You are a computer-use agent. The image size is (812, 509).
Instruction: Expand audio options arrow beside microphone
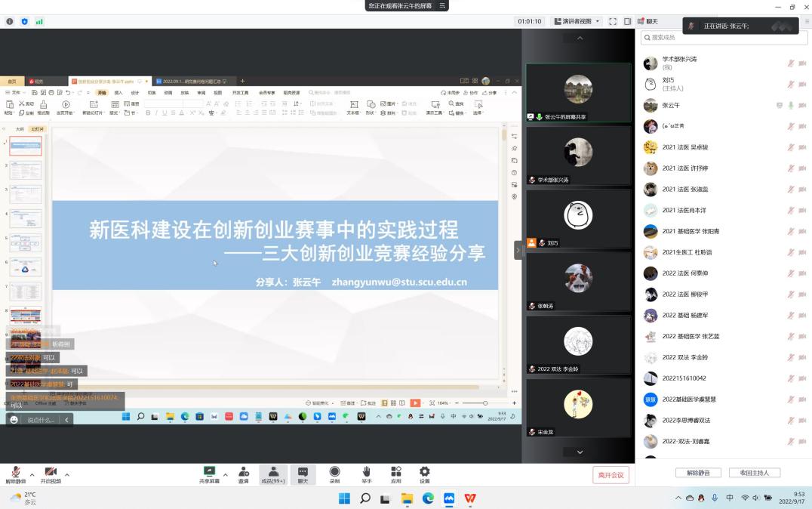tap(32, 475)
